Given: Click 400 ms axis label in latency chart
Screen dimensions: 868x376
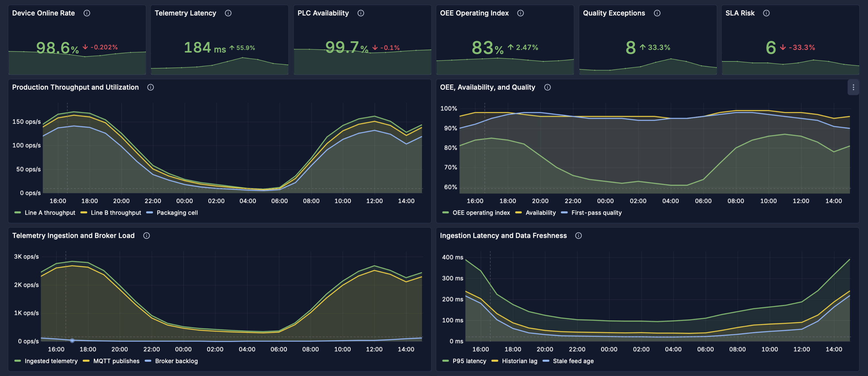Looking at the screenshot, I should click(x=453, y=257).
